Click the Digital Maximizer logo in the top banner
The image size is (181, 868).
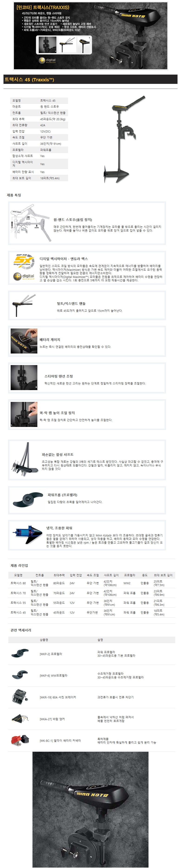pos(47,60)
